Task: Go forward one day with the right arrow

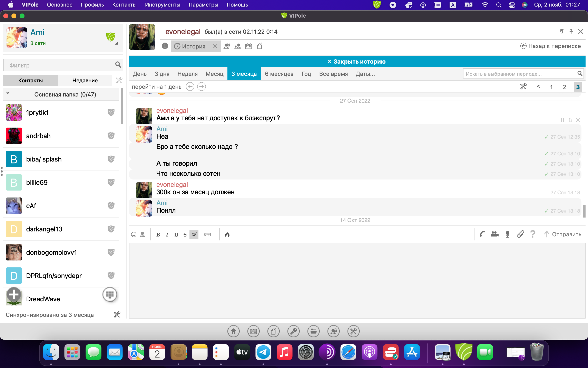Action: (202, 87)
